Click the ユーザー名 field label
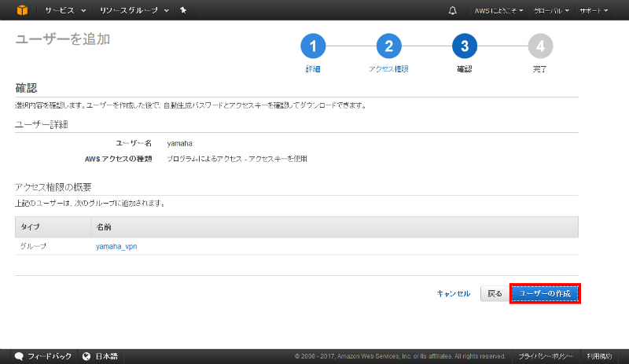Viewport: 629px width, 364px height. point(134,143)
